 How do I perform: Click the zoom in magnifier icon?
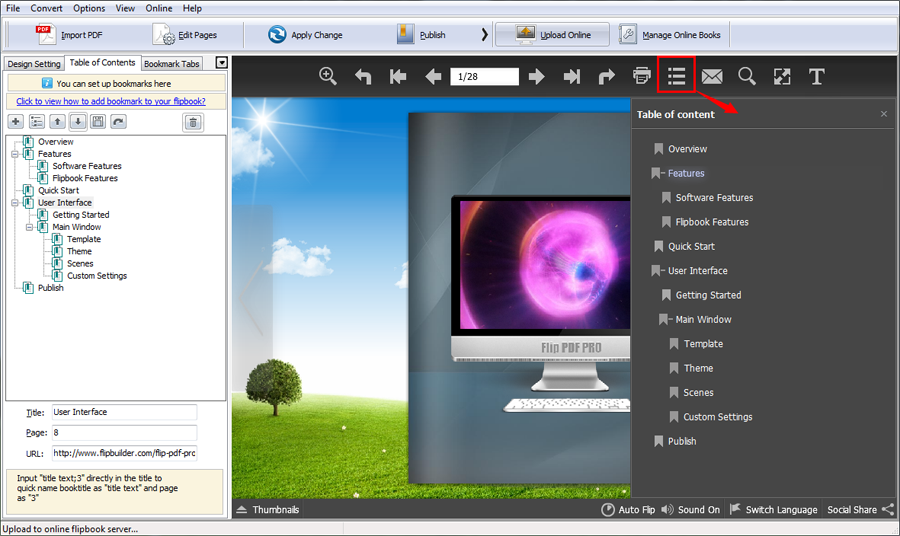(328, 77)
